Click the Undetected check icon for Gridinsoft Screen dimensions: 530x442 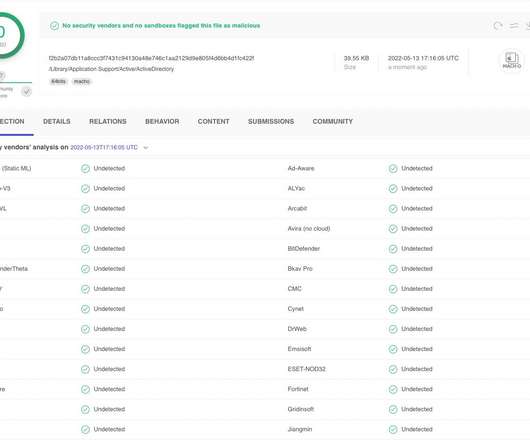pos(393,409)
